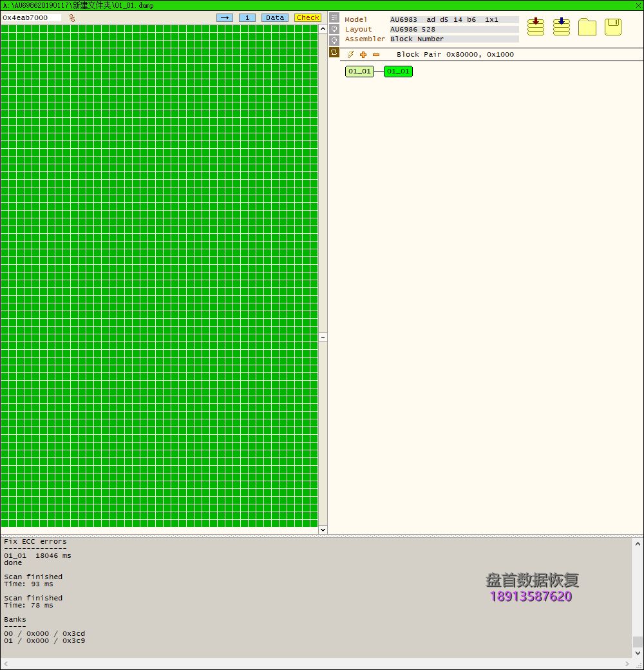Click the second lightbulb icon in side strip
The width and height of the screenshot is (644, 670).
334,41
